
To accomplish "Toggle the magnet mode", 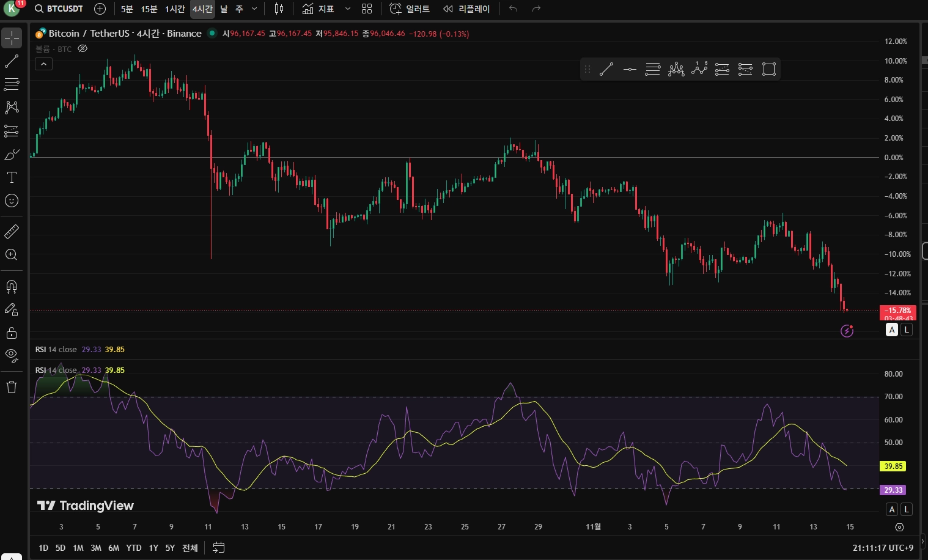I will tap(12, 286).
